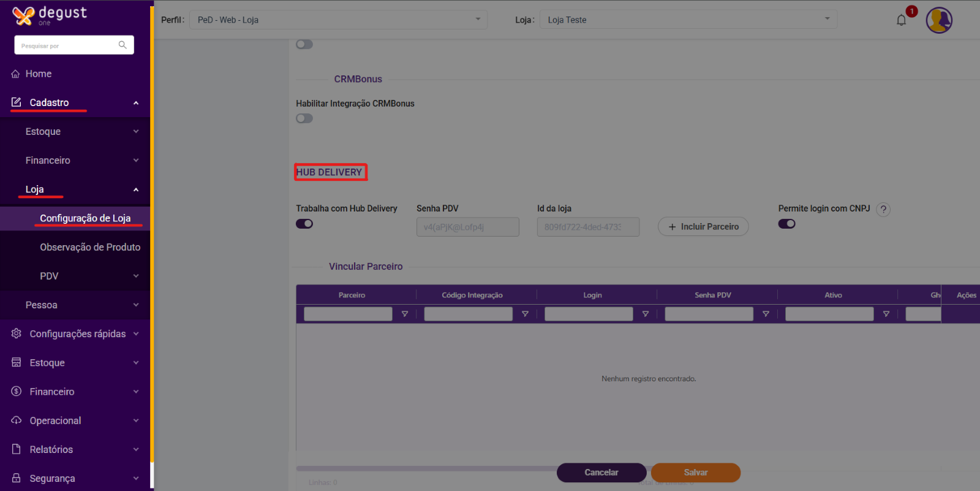This screenshot has width=980, height=491.
Task: Open the Loja selection dropdown
Action: pyautogui.click(x=688, y=20)
